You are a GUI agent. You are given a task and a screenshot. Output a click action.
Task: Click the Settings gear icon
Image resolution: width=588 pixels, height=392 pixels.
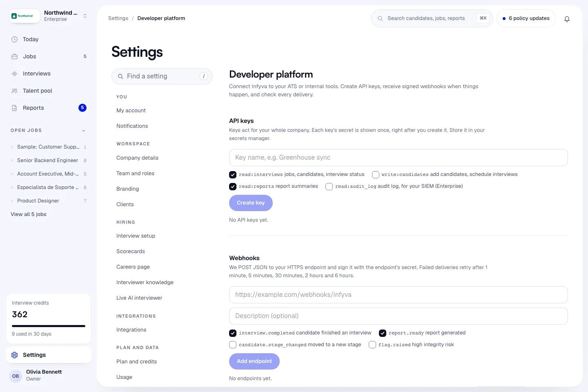[x=15, y=355]
